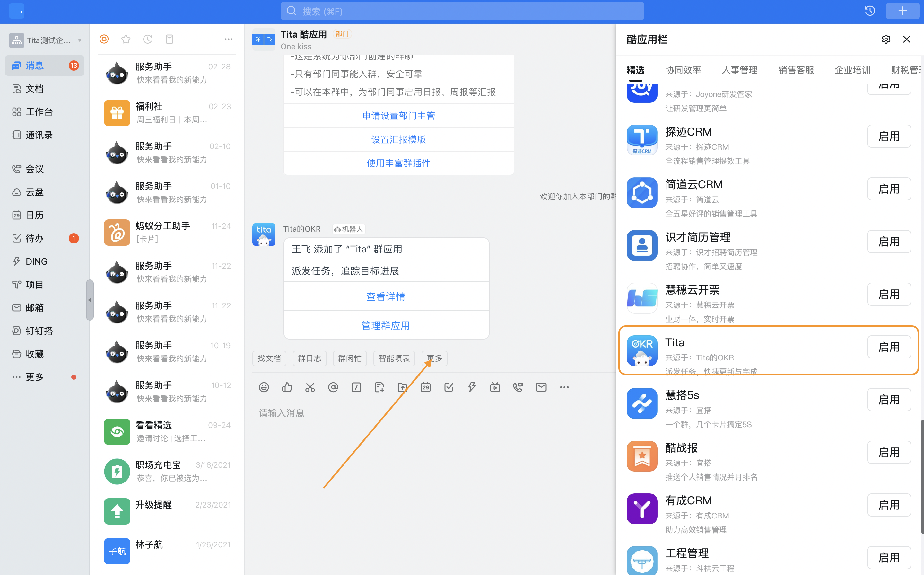The height and width of the screenshot is (575, 924).
Task: Click 管理群应用 link
Action: [385, 325]
